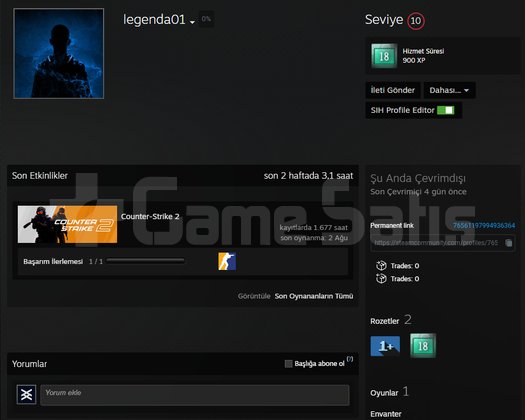Screen dimensions: 525x420
Task: Copy the permanent profile link icon
Action: [509, 243]
